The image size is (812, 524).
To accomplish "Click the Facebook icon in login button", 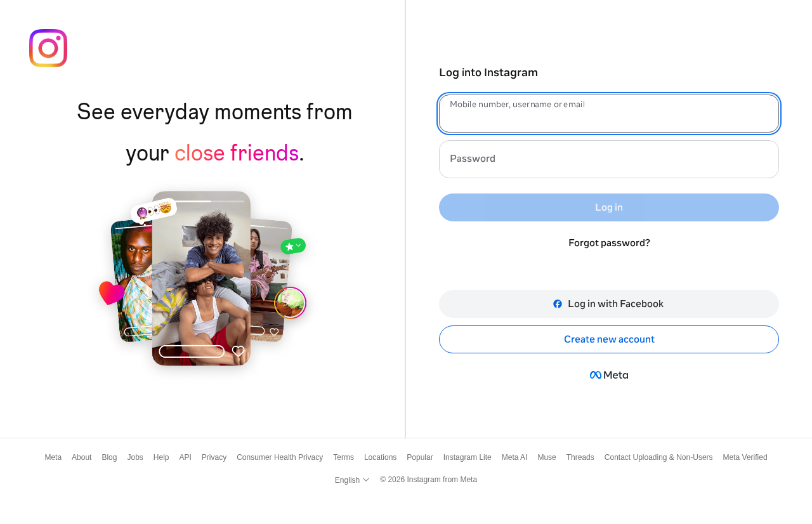I will [x=558, y=304].
